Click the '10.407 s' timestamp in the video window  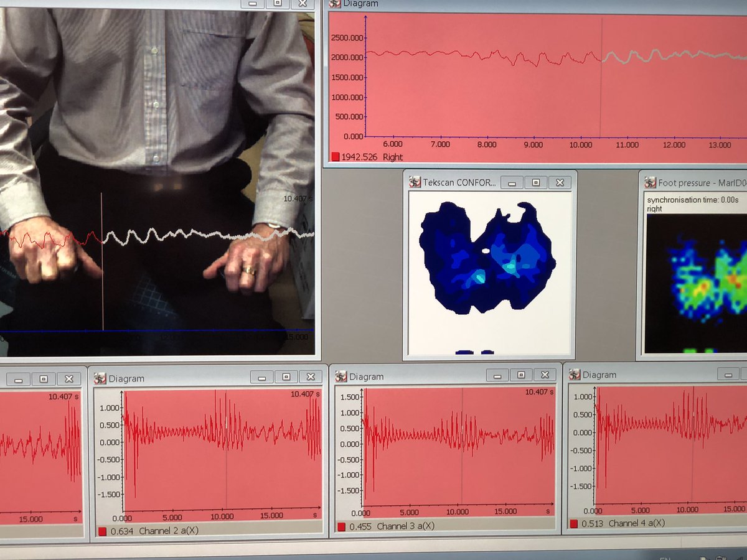click(298, 198)
